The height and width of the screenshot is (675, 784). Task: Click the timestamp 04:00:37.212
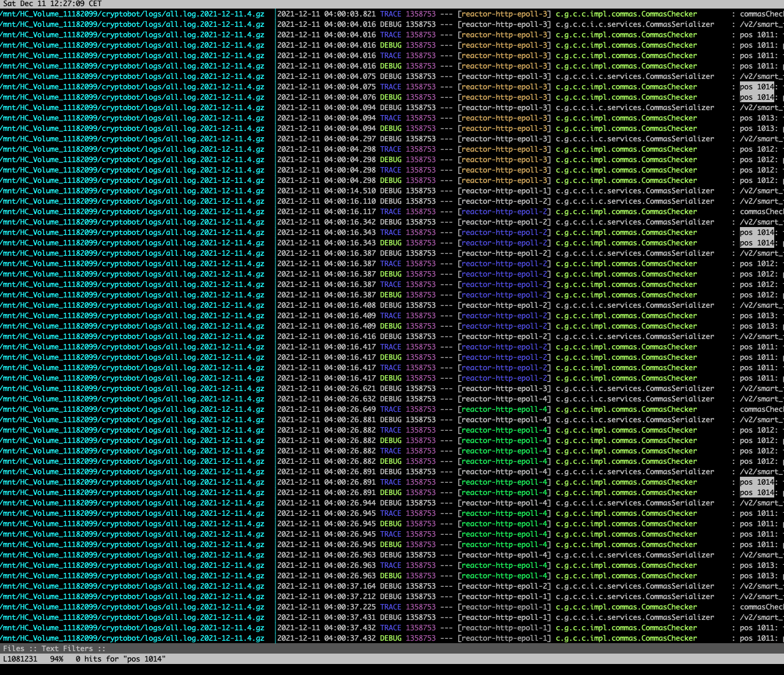click(x=350, y=597)
